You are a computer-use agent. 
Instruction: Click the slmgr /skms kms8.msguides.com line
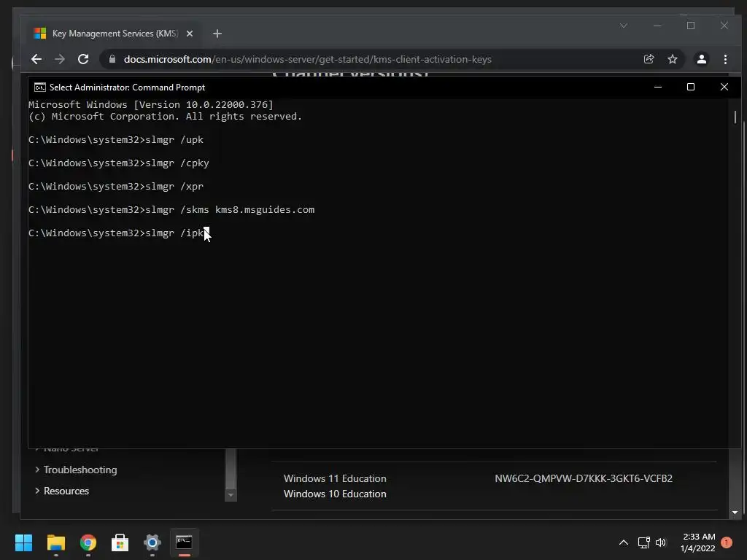171,209
